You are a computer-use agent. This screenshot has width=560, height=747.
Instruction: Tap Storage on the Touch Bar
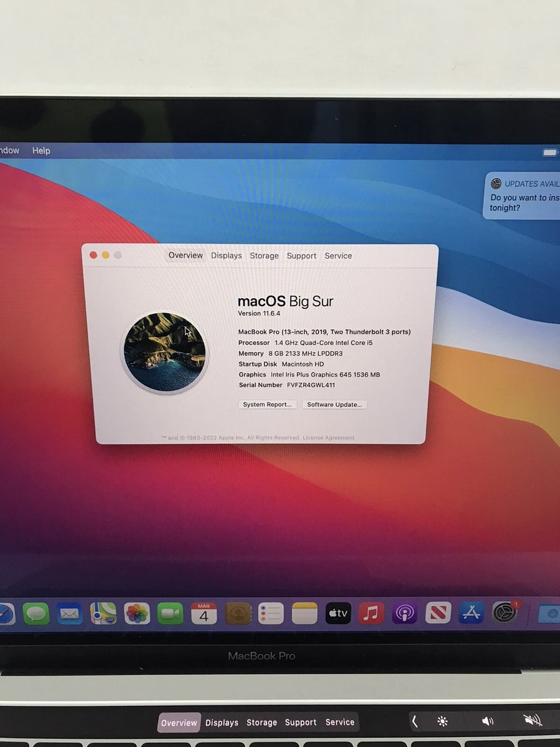click(262, 723)
